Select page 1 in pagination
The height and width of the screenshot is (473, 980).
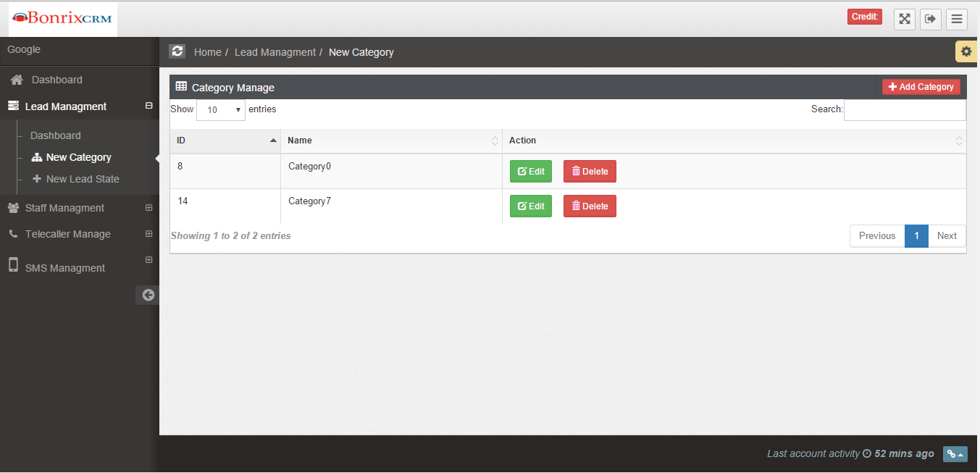coord(916,235)
